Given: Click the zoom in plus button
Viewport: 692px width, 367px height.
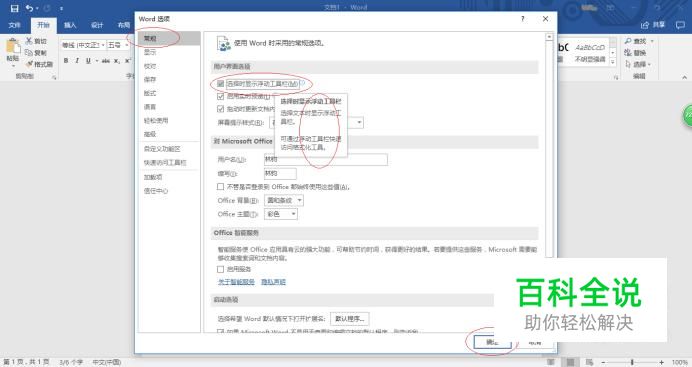Looking at the screenshot, I should [x=662, y=362].
